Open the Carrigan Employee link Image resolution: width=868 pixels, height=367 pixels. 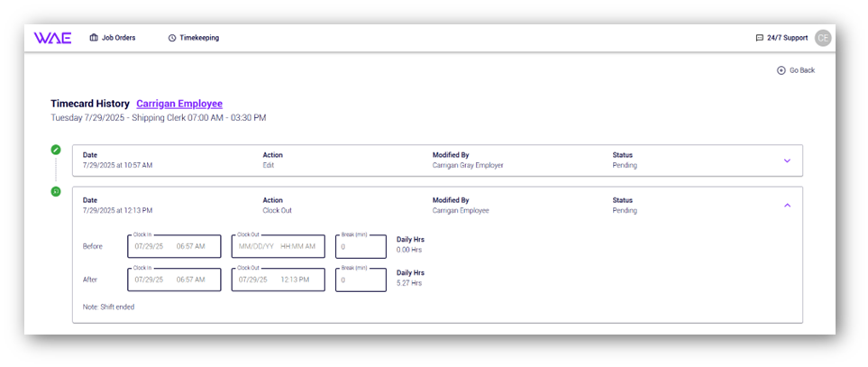(179, 104)
